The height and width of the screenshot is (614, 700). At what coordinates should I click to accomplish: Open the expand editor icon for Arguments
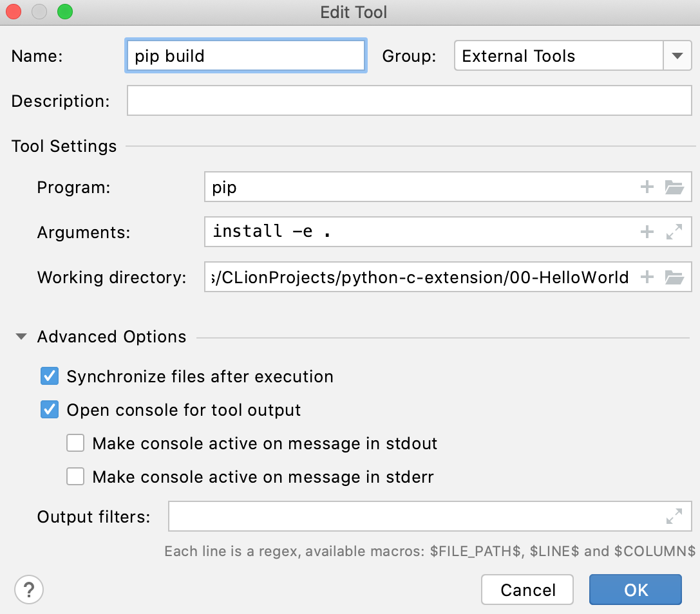coord(674,232)
